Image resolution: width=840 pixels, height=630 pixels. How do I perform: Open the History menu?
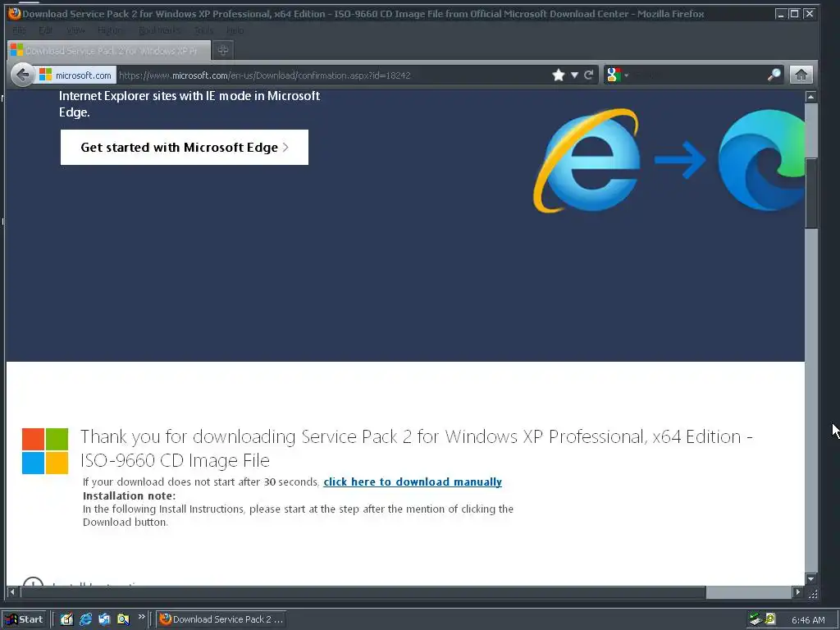pos(111,30)
